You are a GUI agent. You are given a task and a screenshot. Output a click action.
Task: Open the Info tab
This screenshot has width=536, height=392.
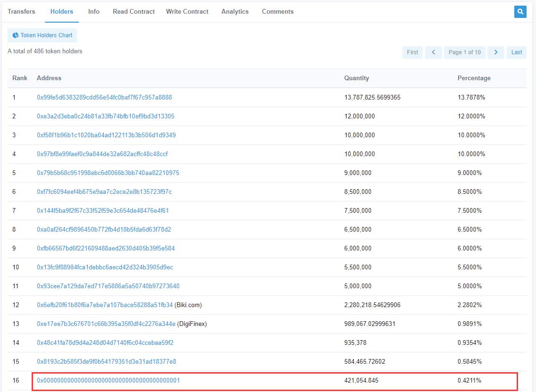(94, 12)
